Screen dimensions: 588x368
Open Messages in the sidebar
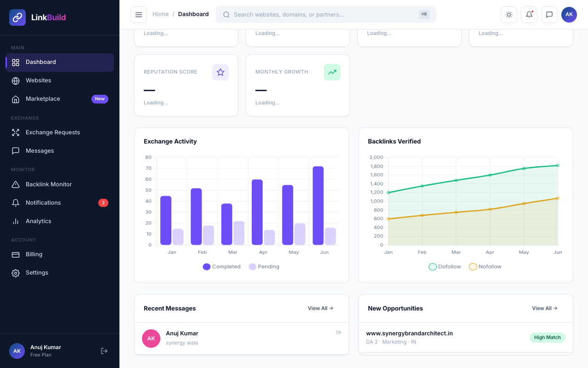[x=60, y=151]
